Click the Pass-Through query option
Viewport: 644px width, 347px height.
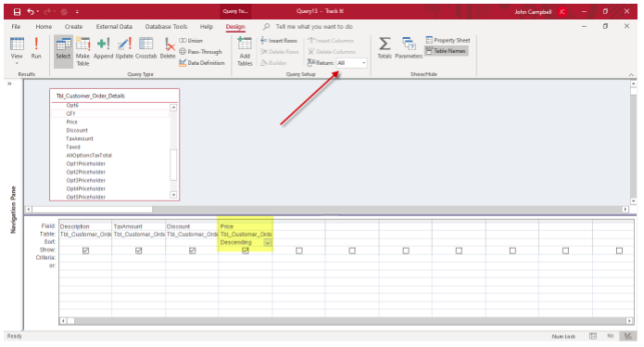point(201,51)
